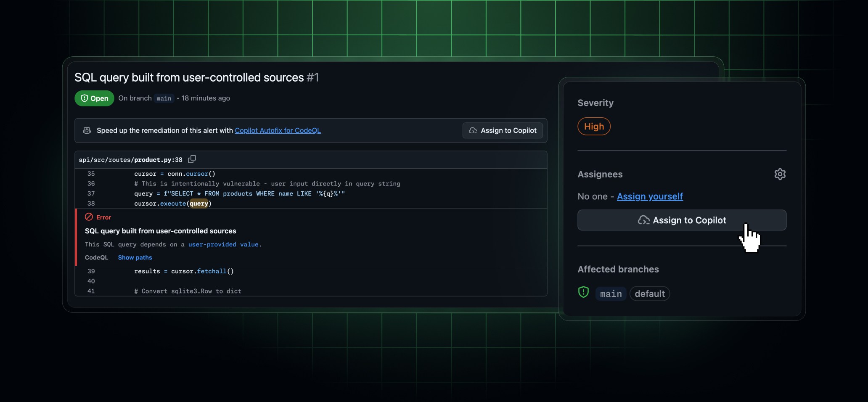Assign alert to Copilot from banner

pos(503,130)
